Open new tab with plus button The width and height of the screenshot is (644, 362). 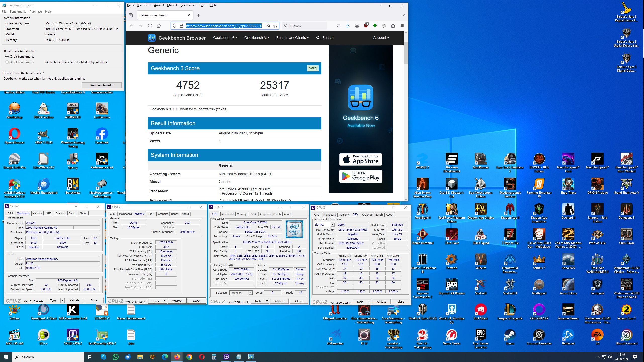click(x=198, y=15)
